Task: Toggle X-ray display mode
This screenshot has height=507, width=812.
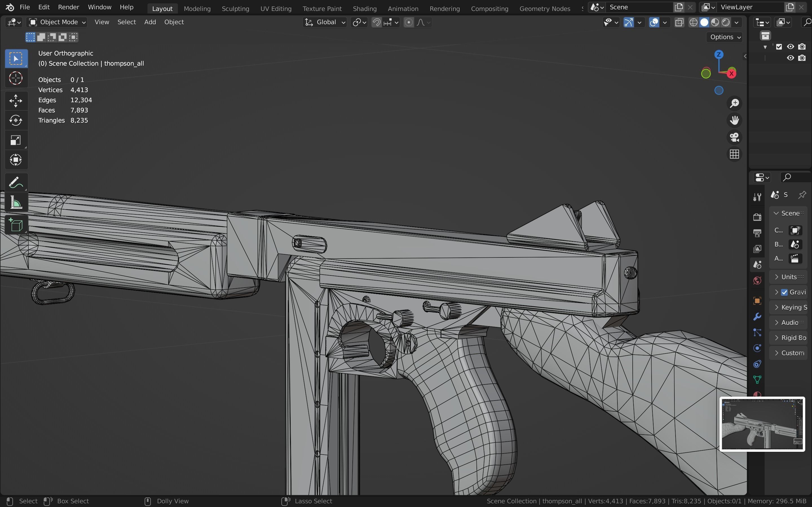Action: pos(679,23)
